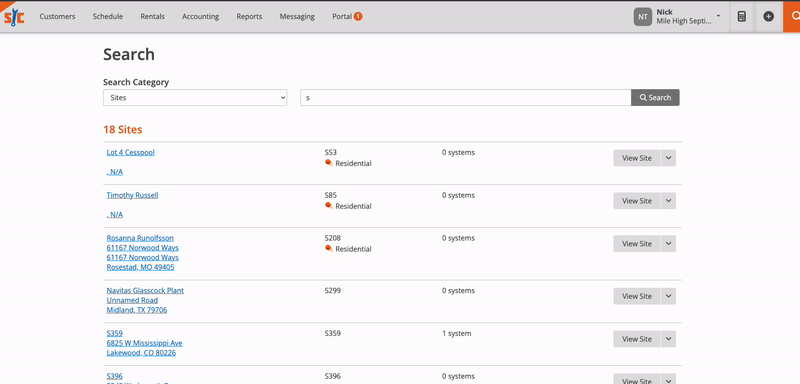Open the S359 site name link

114,333
